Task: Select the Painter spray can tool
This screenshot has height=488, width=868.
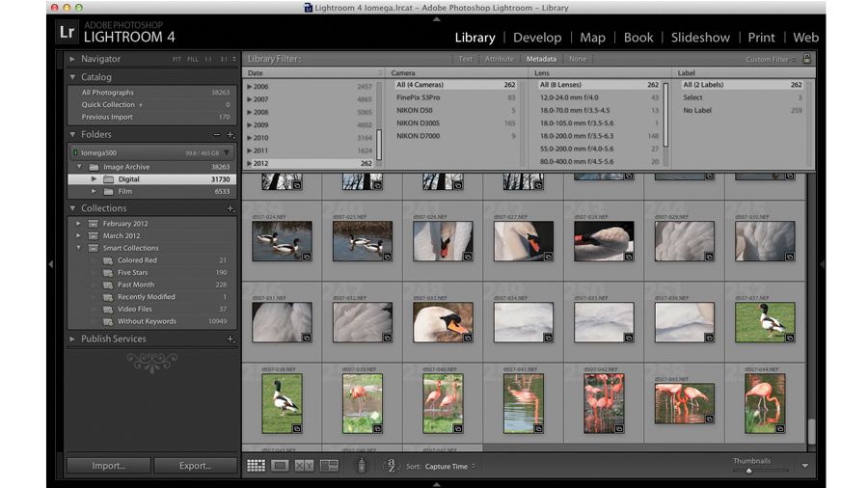Action: 362,466
